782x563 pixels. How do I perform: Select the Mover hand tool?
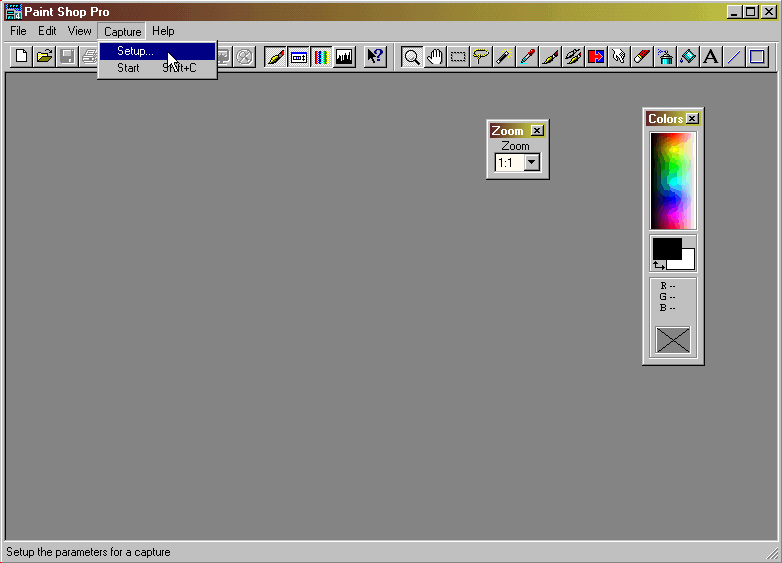[435, 57]
